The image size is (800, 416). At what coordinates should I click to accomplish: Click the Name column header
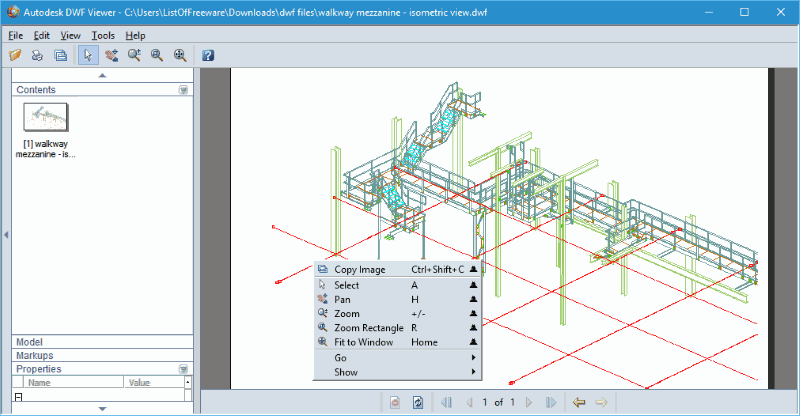click(73, 382)
